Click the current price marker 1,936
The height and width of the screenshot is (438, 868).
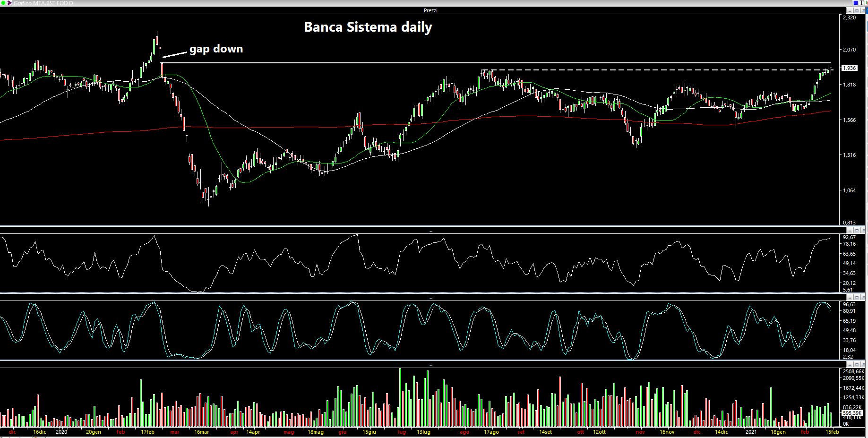pos(849,68)
